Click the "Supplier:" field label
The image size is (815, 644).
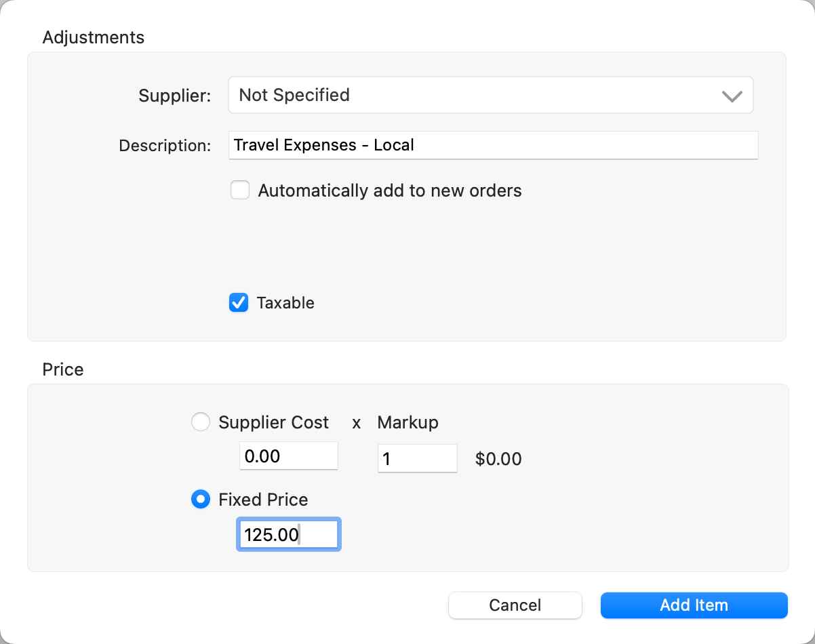pyautogui.click(x=175, y=96)
